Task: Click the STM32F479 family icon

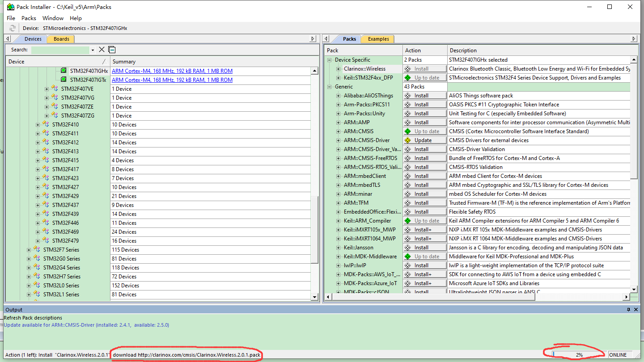Action: 46,240
